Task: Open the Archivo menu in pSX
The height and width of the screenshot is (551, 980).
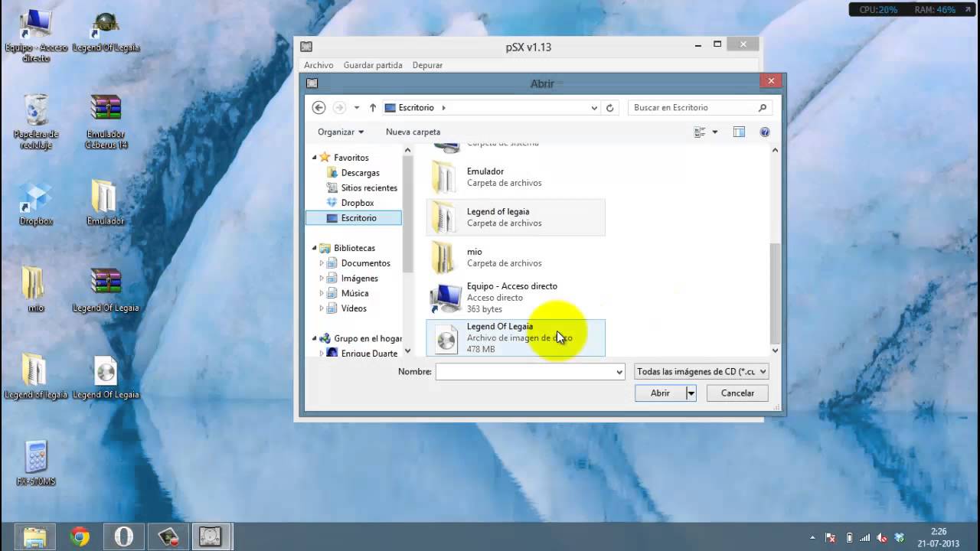Action: point(318,65)
